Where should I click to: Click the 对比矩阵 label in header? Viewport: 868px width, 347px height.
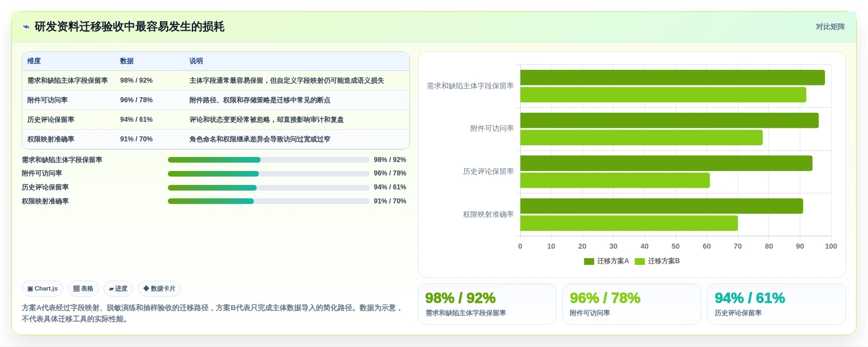click(x=830, y=27)
